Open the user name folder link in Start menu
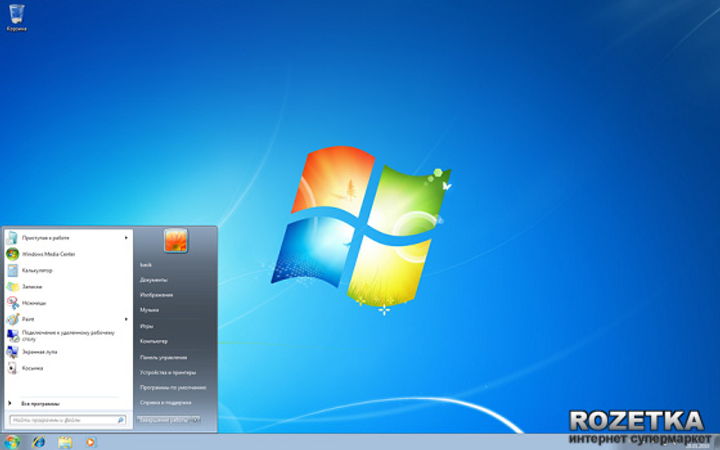Image resolution: width=720 pixels, height=450 pixels. tap(146, 265)
